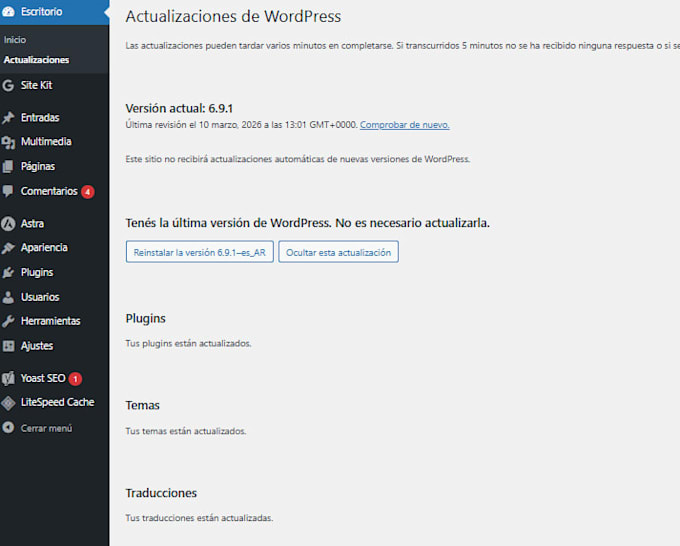Click Tus temas están actualizados text
680x546 pixels.
point(186,431)
